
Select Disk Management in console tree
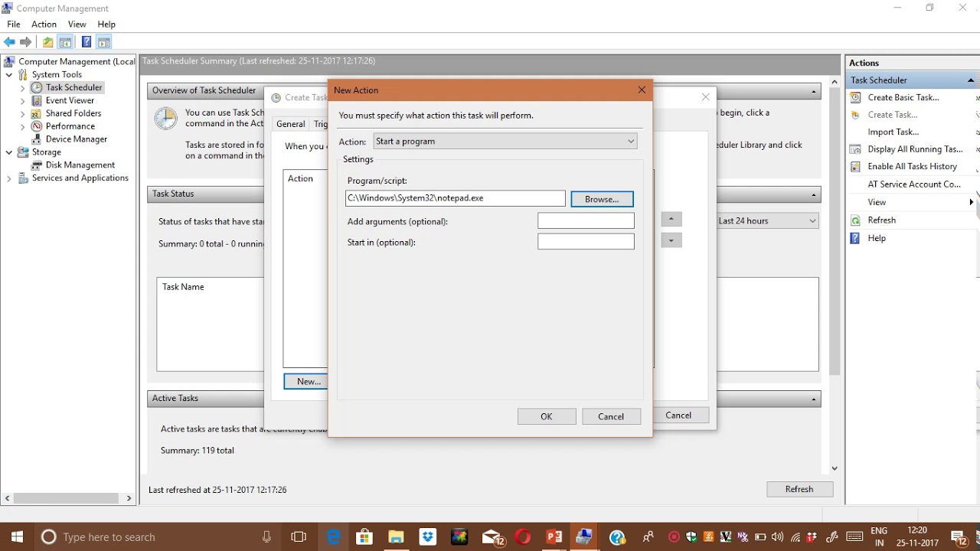(x=80, y=165)
